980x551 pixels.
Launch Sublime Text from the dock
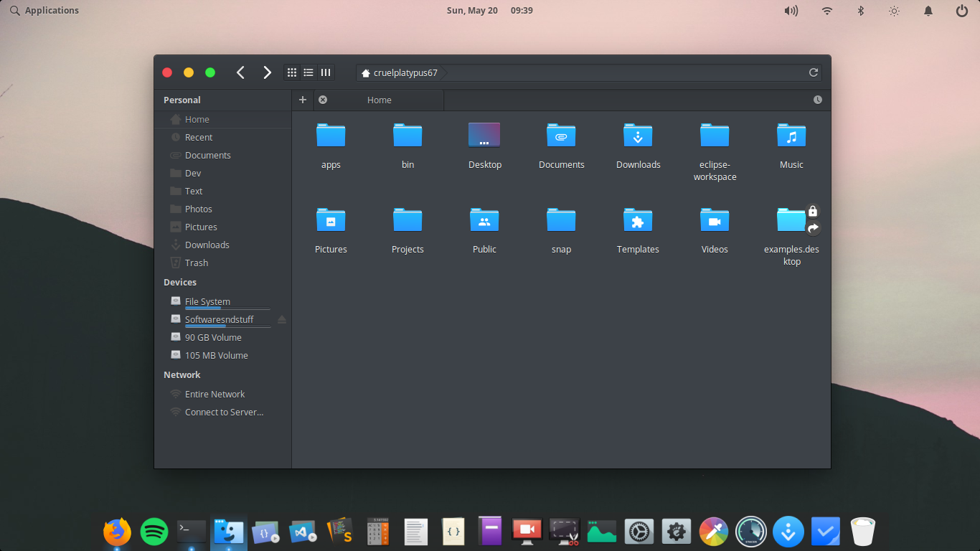339,532
